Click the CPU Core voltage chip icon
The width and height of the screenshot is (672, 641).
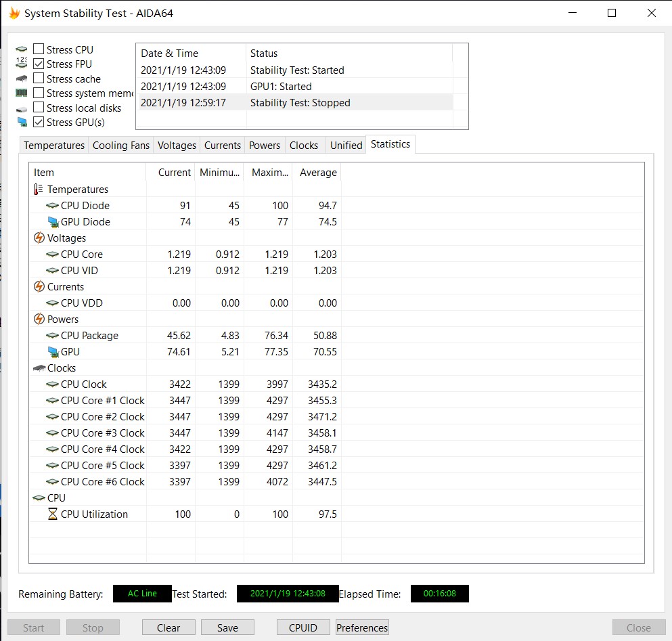(x=52, y=255)
